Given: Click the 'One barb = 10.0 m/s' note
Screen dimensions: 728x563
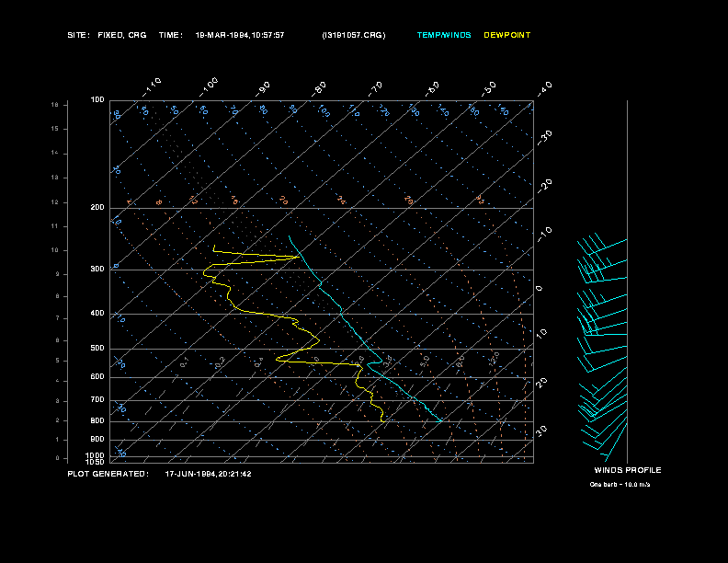Looking at the screenshot, I should 620,485.
